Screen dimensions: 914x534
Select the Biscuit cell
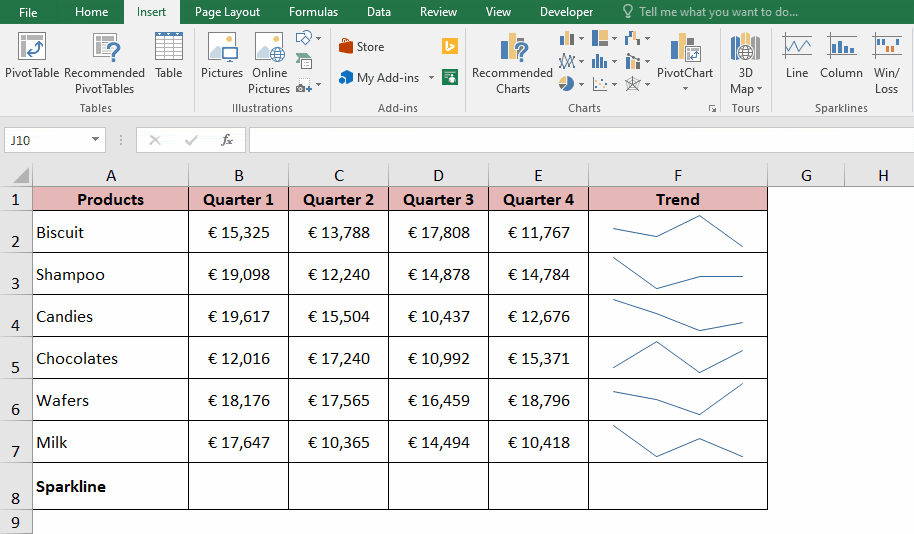pos(111,231)
